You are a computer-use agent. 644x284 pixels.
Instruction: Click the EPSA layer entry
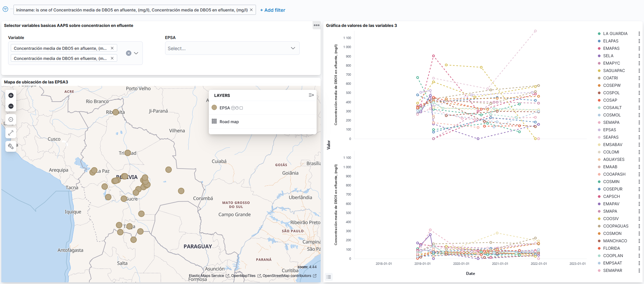(224, 108)
